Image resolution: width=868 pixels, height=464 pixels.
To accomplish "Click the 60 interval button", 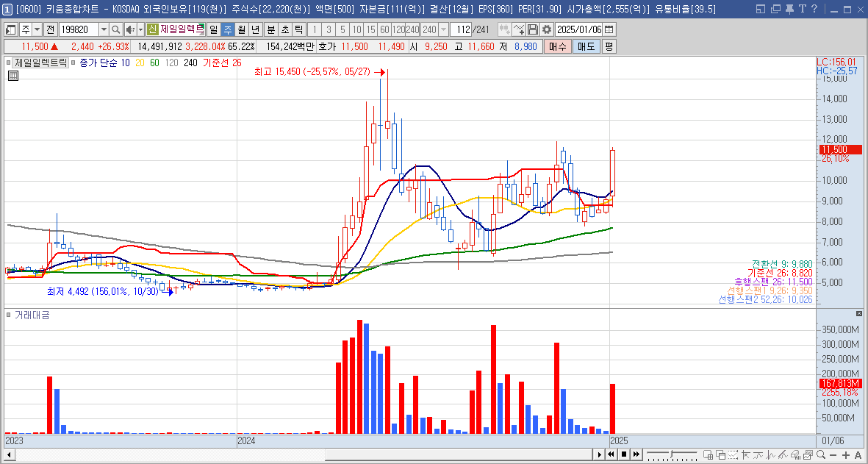I will coord(384,29).
